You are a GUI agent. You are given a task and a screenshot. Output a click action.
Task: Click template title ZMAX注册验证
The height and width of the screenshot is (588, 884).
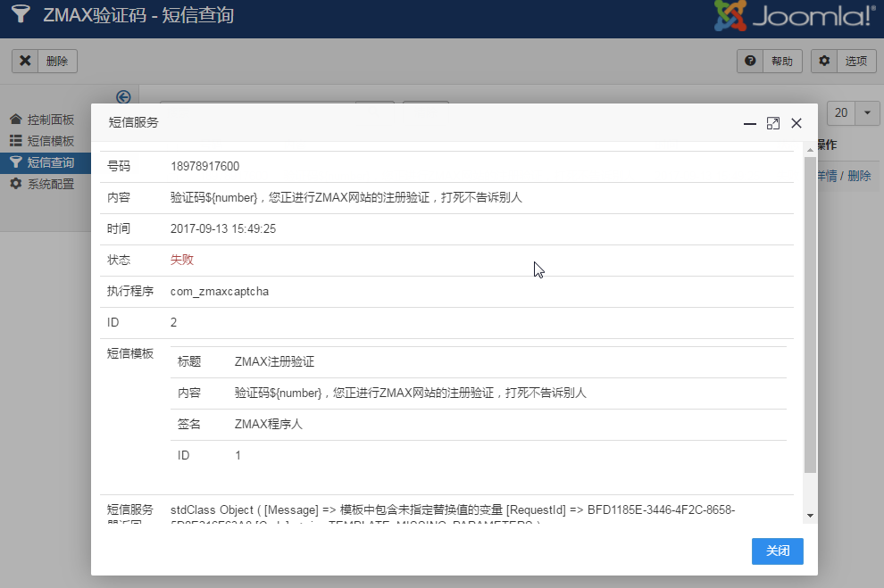[x=274, y=361]
